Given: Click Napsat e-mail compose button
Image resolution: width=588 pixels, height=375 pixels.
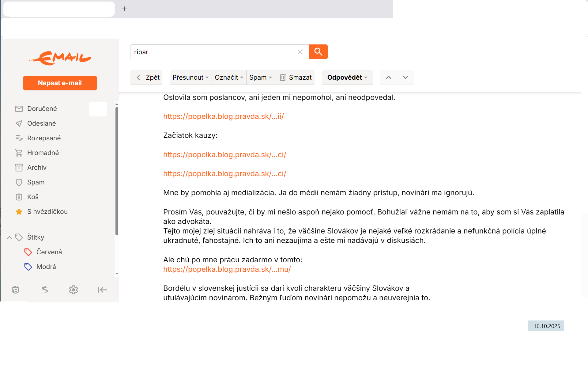Looking at the screenshot, I should 60,83.
